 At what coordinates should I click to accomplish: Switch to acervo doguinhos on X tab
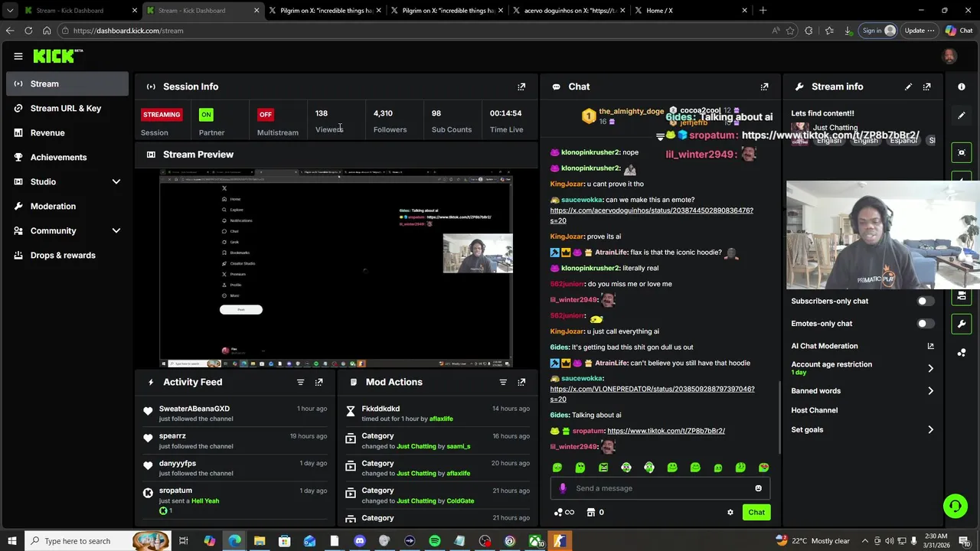pyautogui.click(x=570, y=11)
